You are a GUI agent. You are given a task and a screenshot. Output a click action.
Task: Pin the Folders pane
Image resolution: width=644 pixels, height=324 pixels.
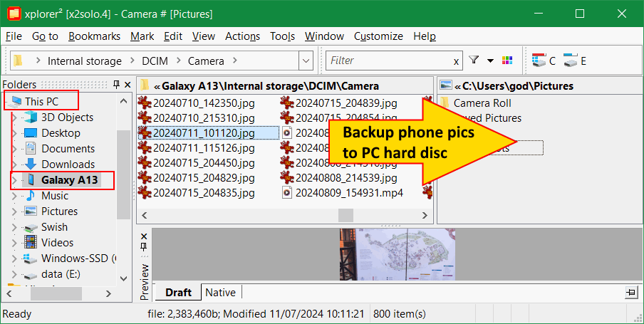point(117,85)
